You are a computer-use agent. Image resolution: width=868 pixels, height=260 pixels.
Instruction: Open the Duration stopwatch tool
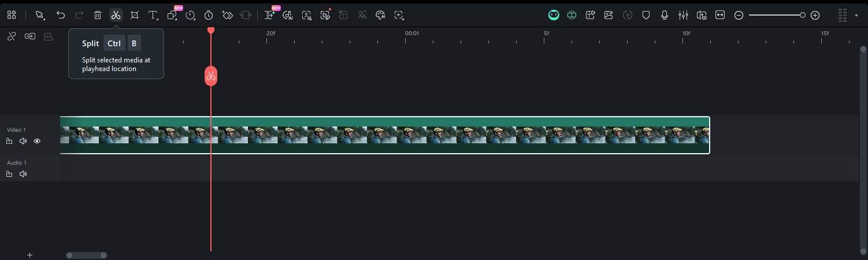209,15
